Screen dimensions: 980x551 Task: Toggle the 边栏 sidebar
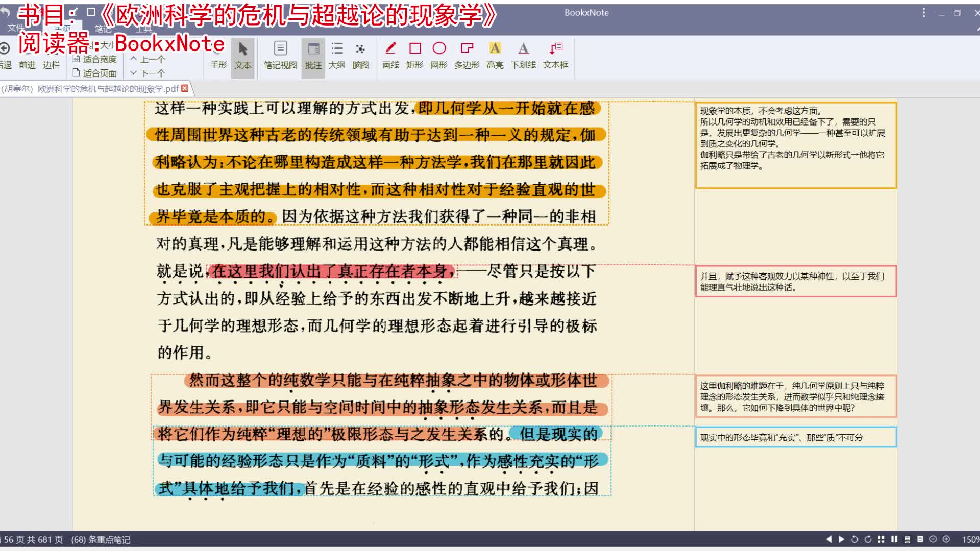point(51,65)
